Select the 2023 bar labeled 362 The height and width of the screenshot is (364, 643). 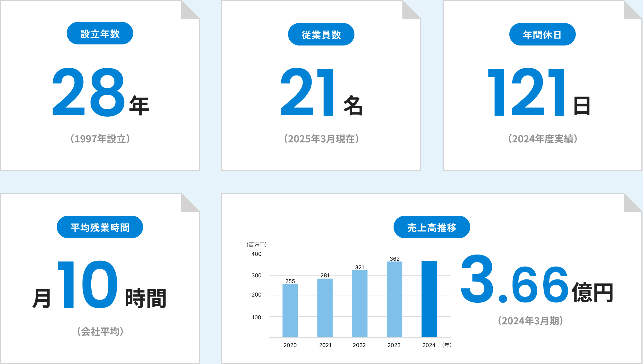coord(394,299)
